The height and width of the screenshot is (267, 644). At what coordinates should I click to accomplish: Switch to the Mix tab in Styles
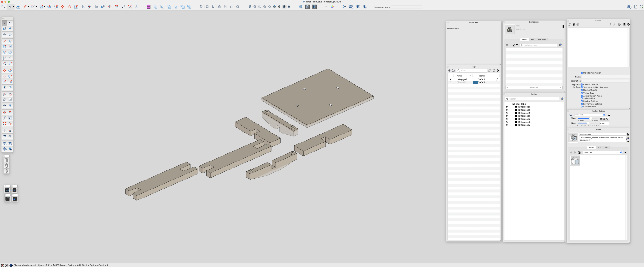[x=606, y=147]
